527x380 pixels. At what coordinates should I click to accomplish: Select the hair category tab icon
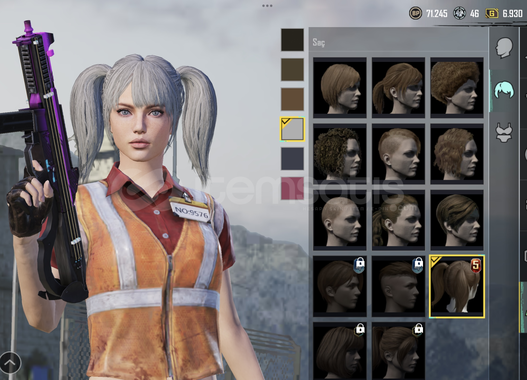coord(504,90)
